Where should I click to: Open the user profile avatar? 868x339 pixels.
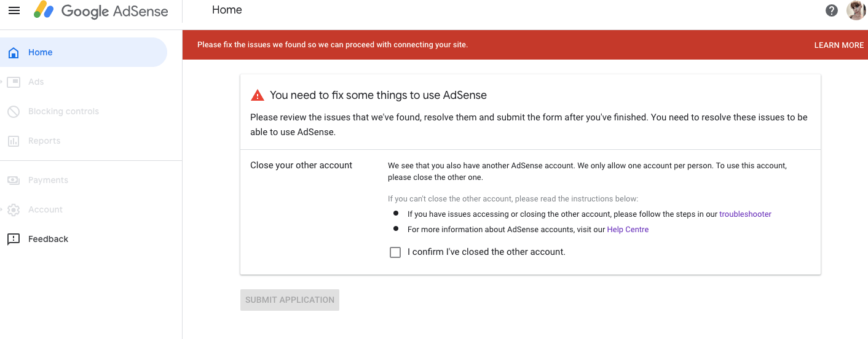(x=856, y=10)
